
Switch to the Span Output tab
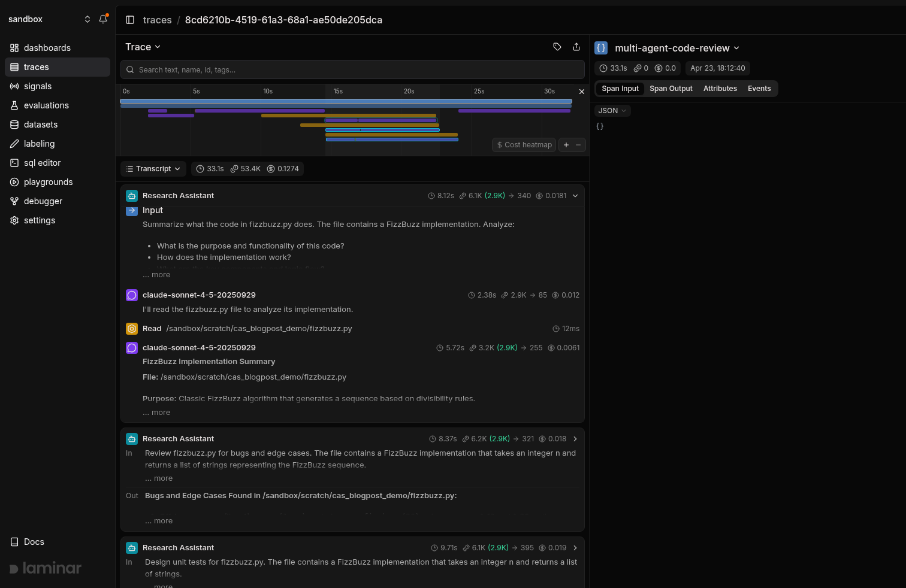tap(671, 89)
